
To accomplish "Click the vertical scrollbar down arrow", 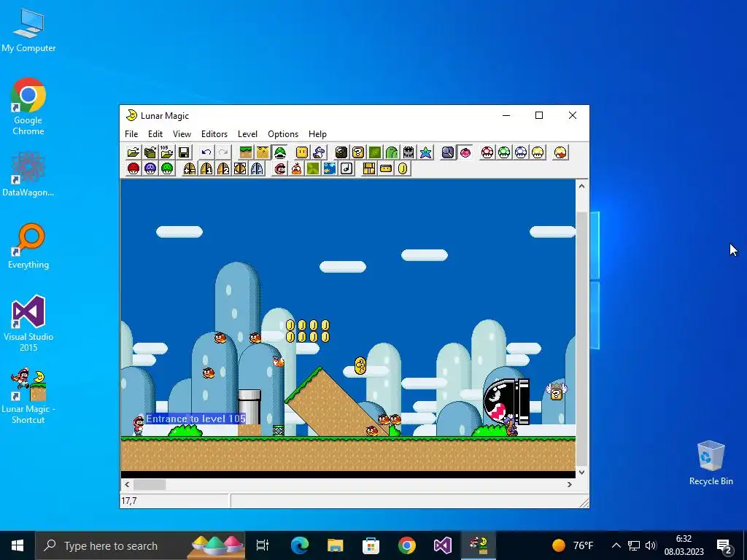I will click(581, 472).
